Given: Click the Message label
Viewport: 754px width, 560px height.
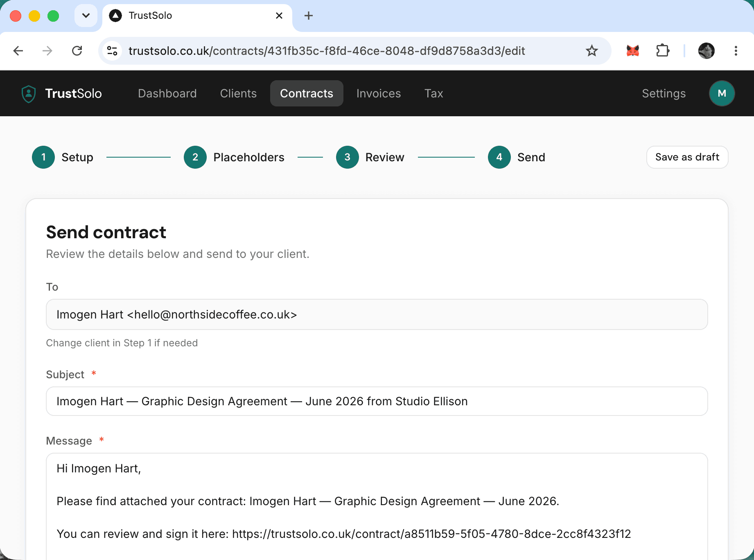Looking at the screenshot, I should pos(69,441).
